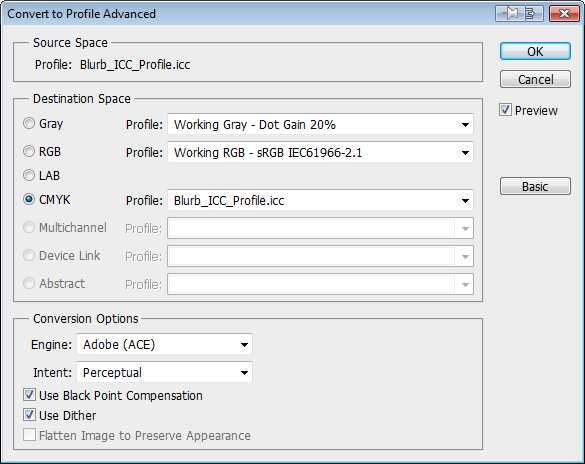The width and height of the screenshot is (585, 464).
Task: Toggle the Preview checkbox
Action: [505, 110]
